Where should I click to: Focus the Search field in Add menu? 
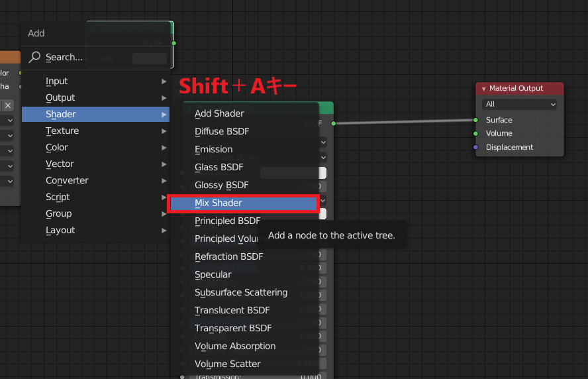point(95,58)
